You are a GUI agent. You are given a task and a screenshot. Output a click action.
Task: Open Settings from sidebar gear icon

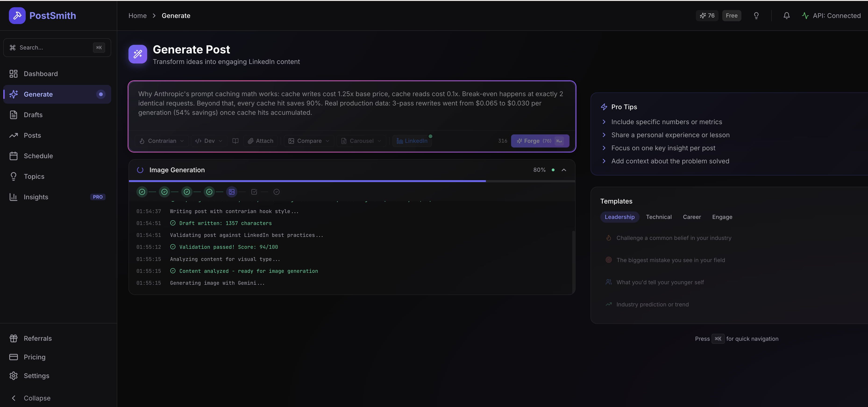click(x=14, y=376)
